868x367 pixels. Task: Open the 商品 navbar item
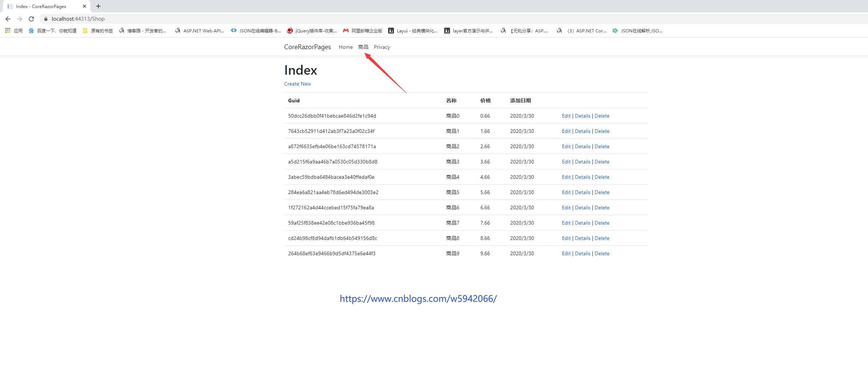(363, 47)
